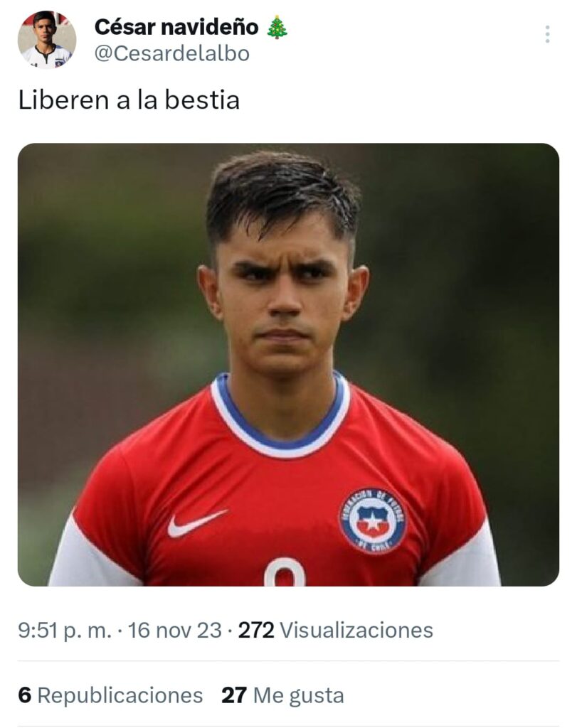The height and width of the screenshot is (728, 577).
Task: Click the tweet text Liberen a la bestia
Action: click(129, 100)
